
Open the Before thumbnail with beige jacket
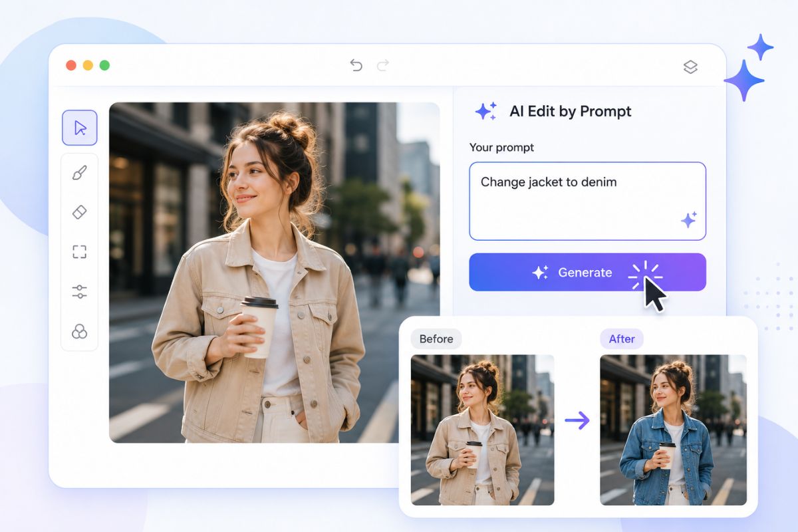tap(482, 430)
